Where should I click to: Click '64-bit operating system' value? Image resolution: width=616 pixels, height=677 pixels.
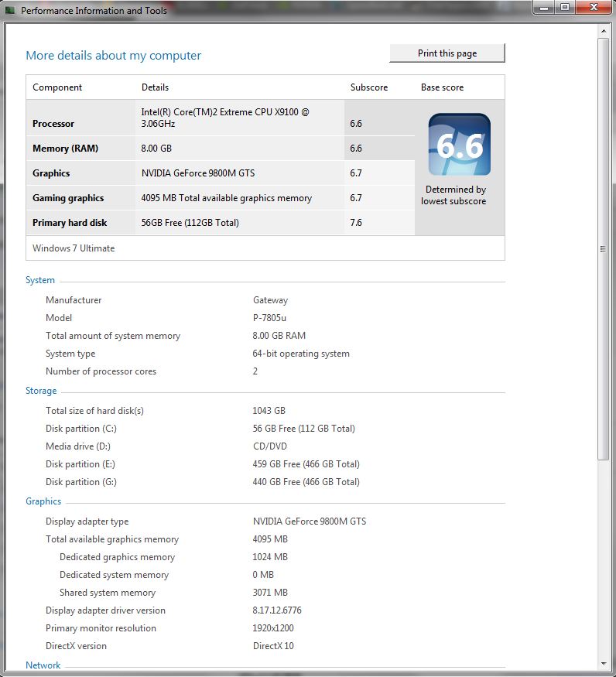pos(301,354)
